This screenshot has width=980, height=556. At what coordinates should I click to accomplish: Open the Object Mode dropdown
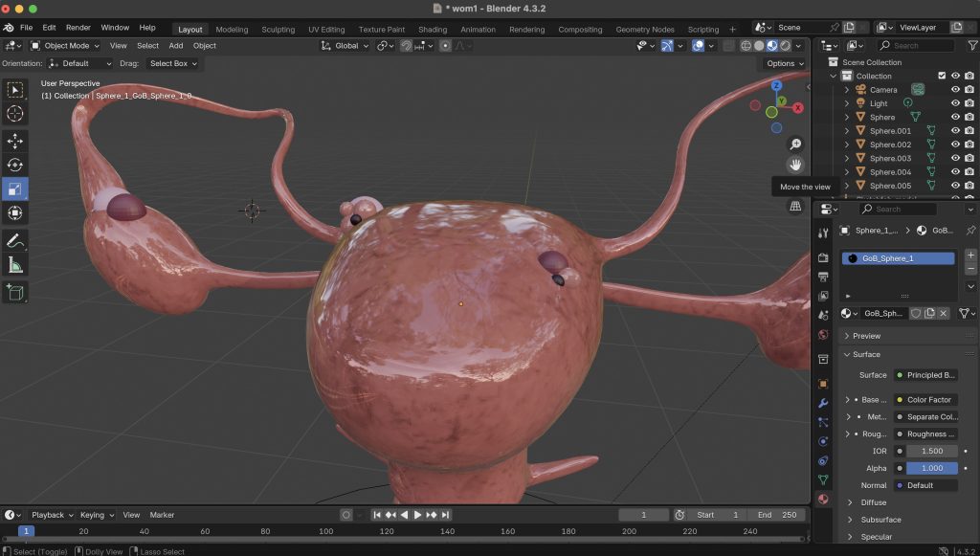tap(65, 45)
